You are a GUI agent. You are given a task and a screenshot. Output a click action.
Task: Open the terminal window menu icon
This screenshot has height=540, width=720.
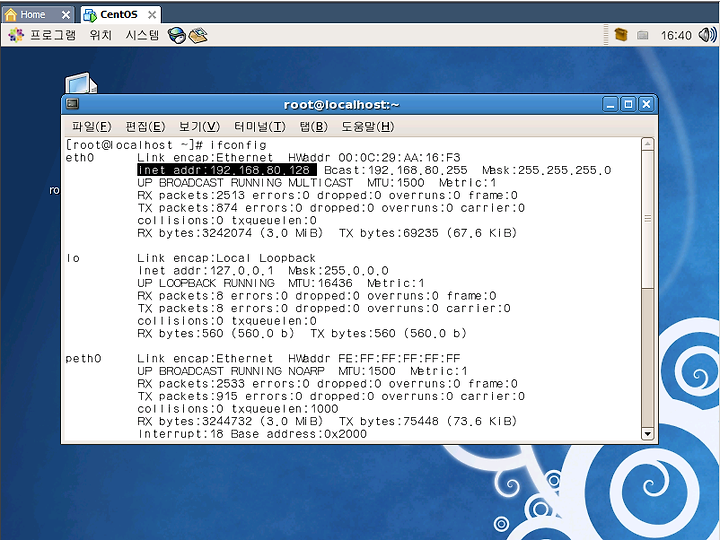click(72, 104)
